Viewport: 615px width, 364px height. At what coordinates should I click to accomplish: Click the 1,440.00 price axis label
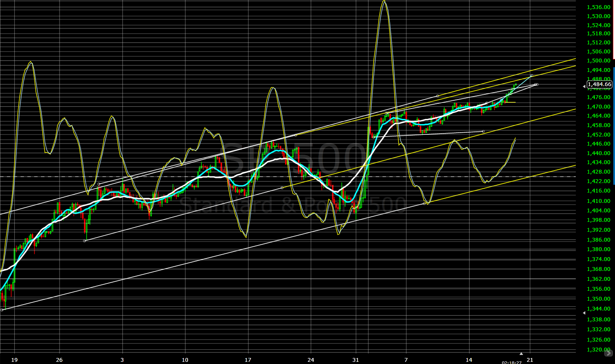click(599, 153)
